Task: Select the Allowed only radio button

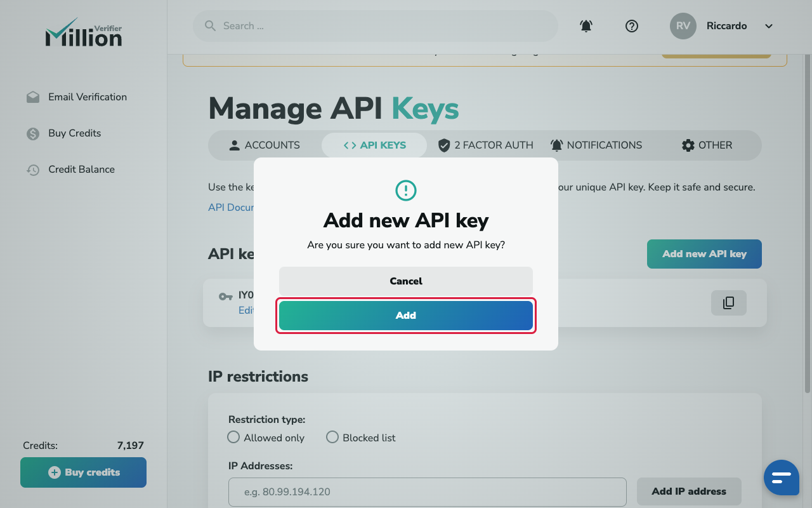Action: pos(233,438)
